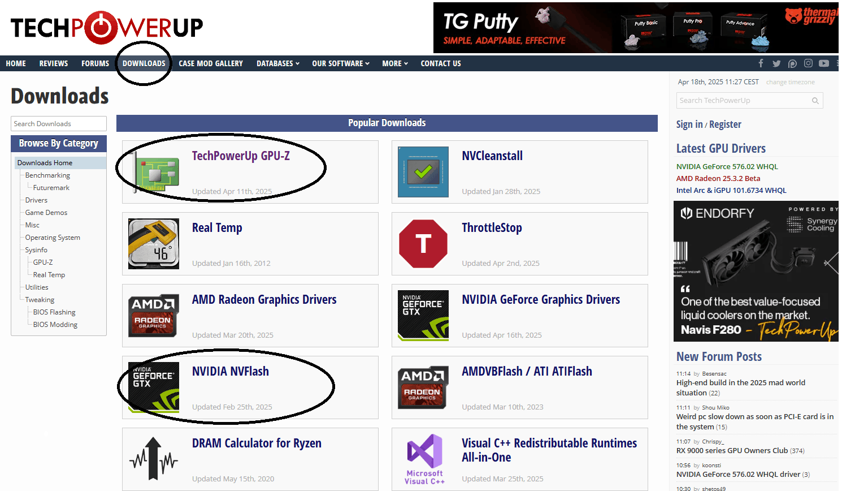Open the Weird pc slow down forum post
The width and height of the screenshot is (868, 491).
pos(755,421)
